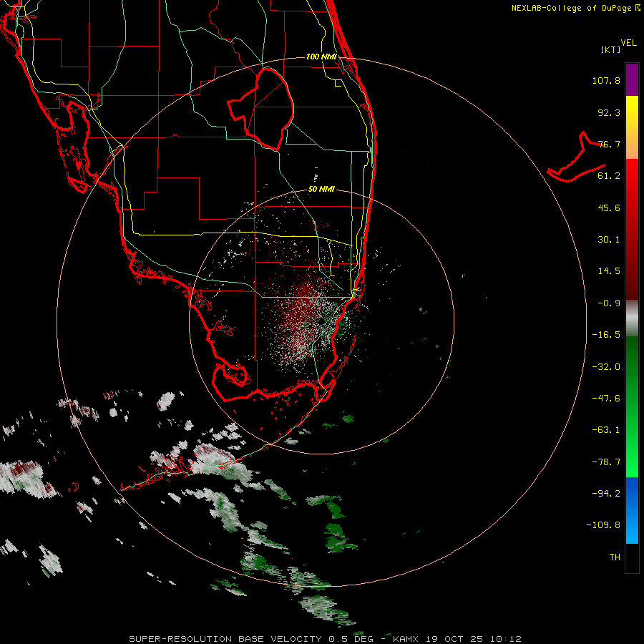Click the SUPER-RESOLUTION BASE VELOCITY product title

coord(225,639)
